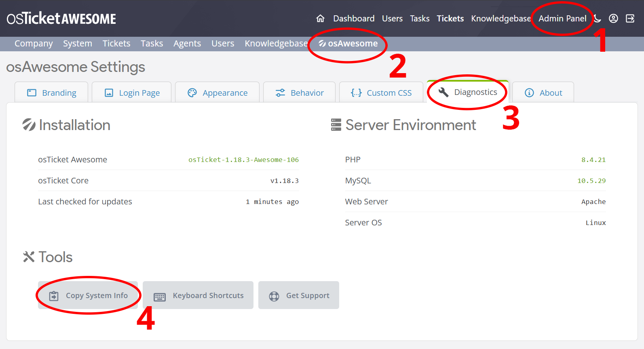The image size is (644, 349).
Task: Click the osTicket Awesome logo
Action: click(61, 18)
